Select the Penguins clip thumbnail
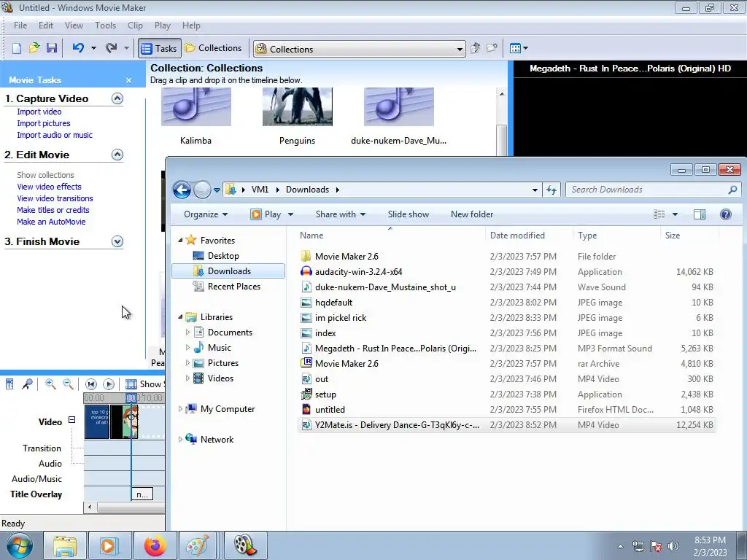This screenshot has width=747, height=560. 298,107
